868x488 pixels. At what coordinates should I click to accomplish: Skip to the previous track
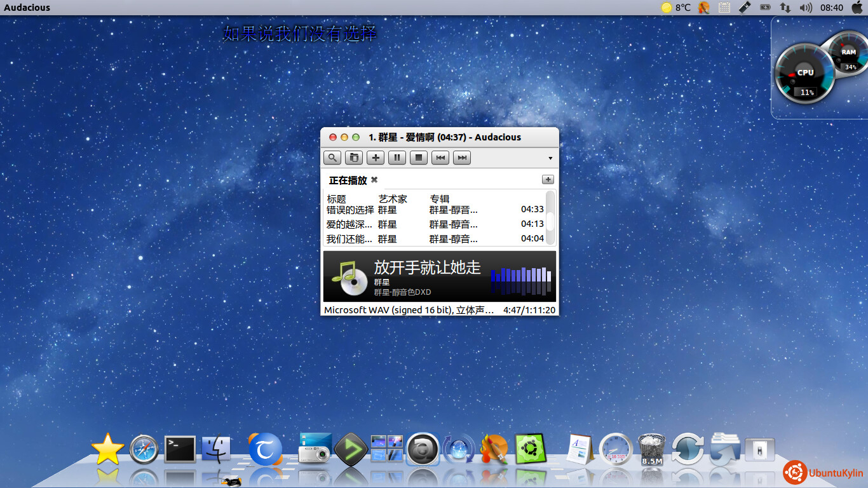pos(440,158)
